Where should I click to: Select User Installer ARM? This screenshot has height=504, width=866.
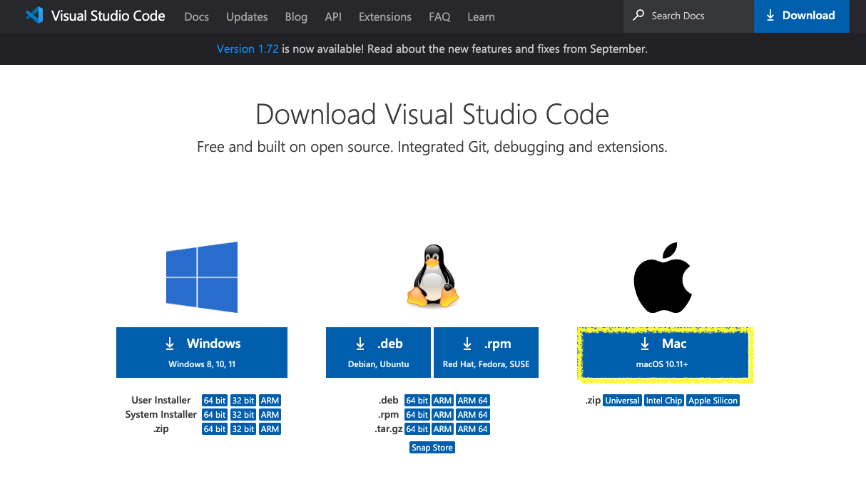click(x=270, y=401)
